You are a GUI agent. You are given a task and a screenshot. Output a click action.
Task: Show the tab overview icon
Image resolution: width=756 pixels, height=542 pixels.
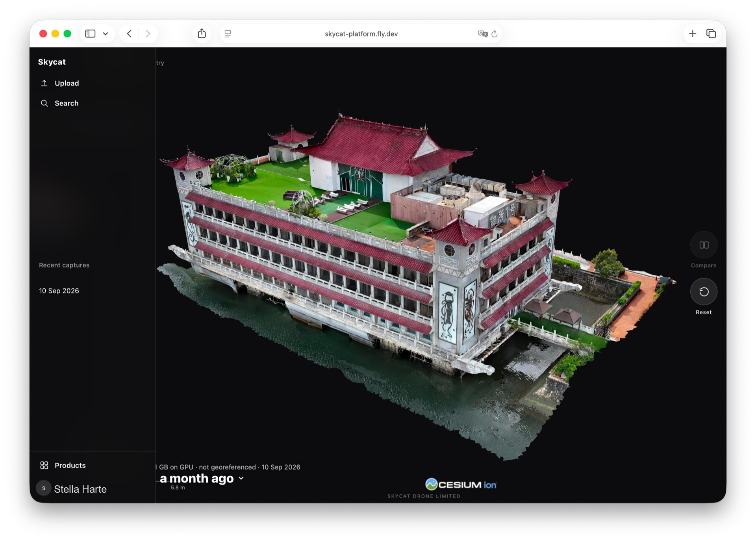pos(711,34)
